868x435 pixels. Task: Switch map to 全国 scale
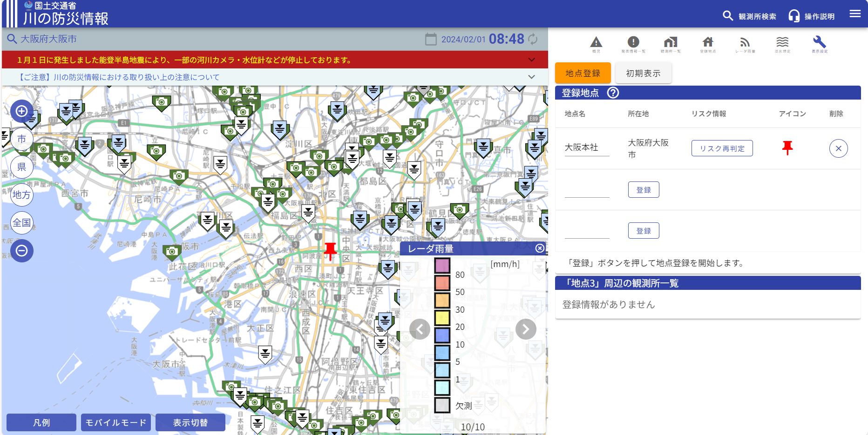tap(22, 223)
